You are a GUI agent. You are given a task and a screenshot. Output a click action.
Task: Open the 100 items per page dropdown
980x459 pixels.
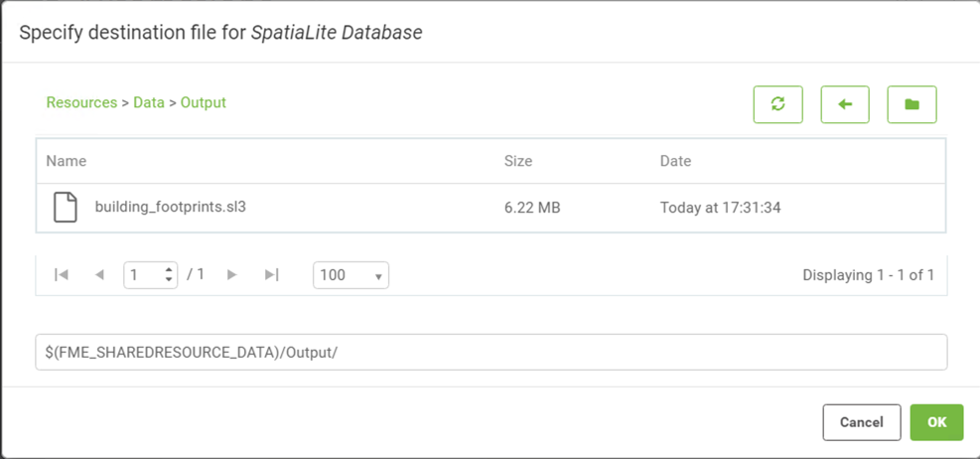(x=350, y=275)
